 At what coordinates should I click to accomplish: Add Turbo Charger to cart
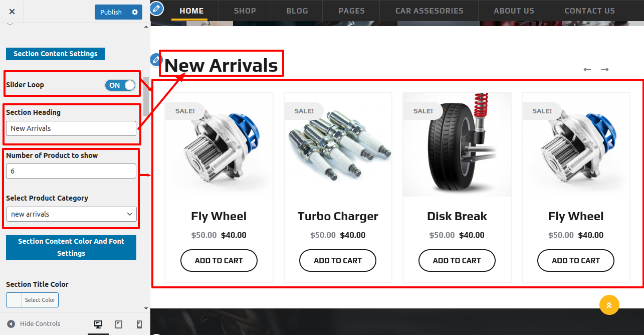pos(338,261)
